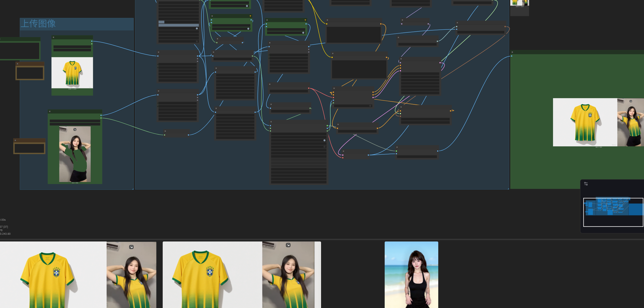
Task: Collapse the jersey image loader node
Action: 54,37
